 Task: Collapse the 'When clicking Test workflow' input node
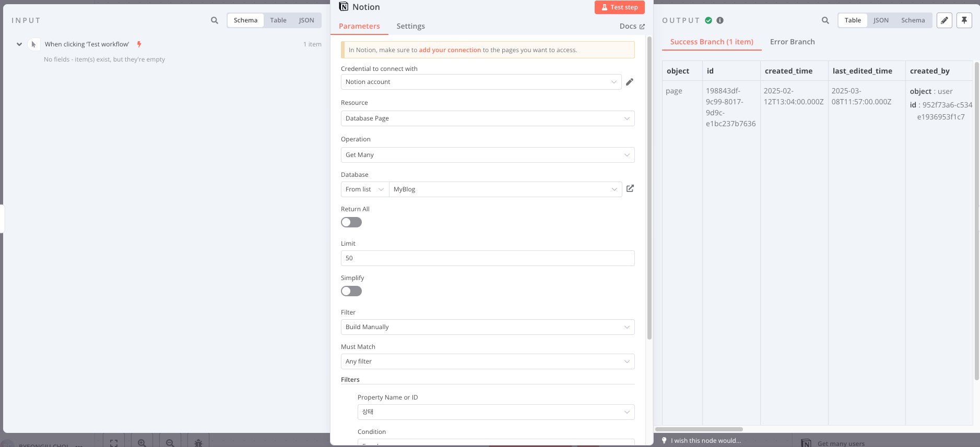coord(19,44)
